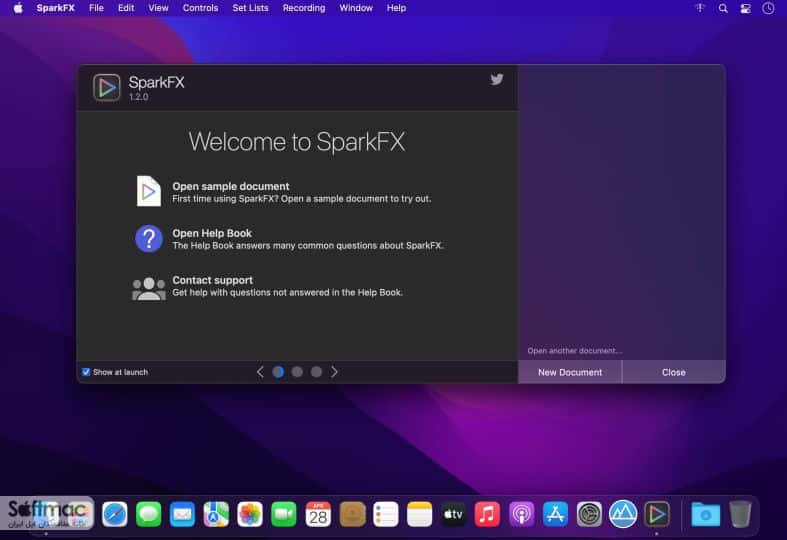This screenshot has height=540, width=787.
Task: Open Music from the Dock
Action: point(487,514)
